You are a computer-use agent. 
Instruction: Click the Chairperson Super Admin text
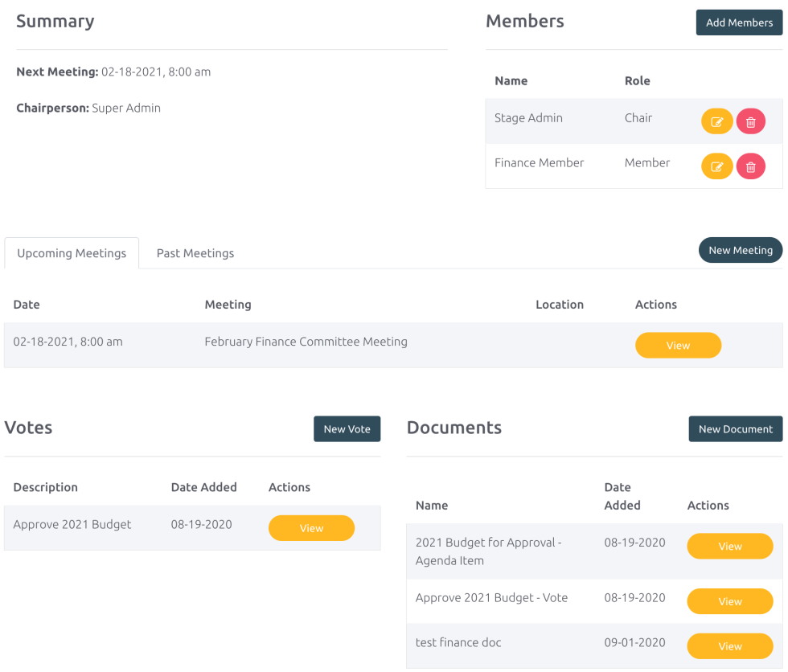(x=88, y=108)
